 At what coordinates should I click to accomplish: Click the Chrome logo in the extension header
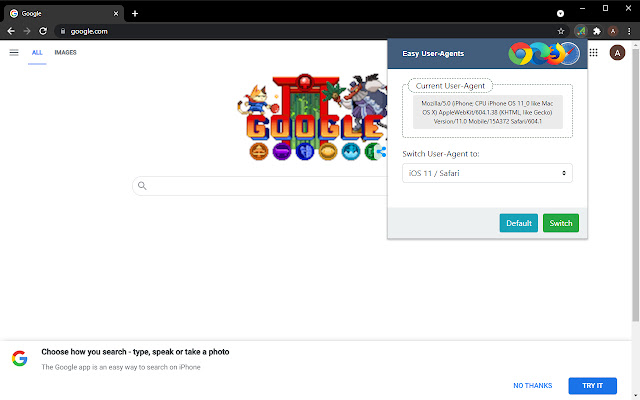pyautogui.click(x=520, y=53)
